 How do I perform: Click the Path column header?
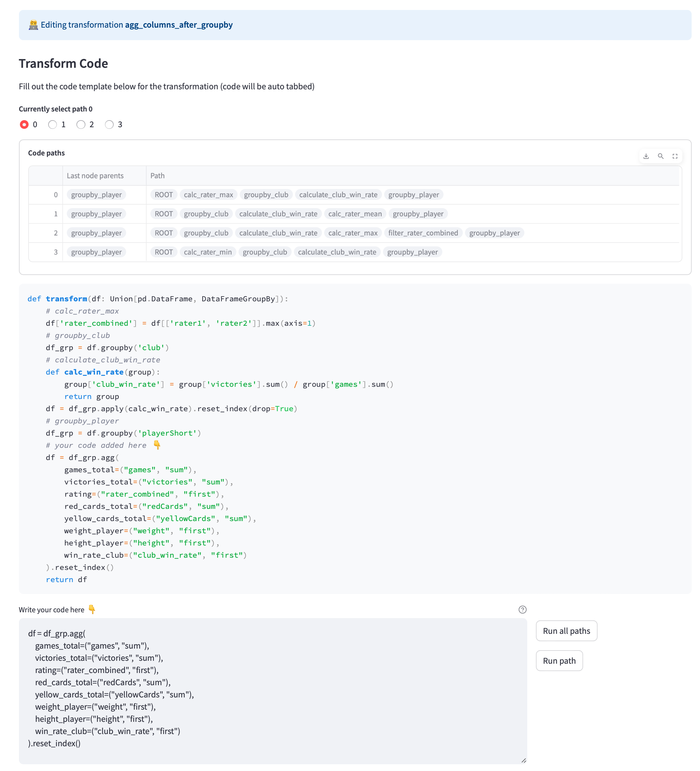(158, 175)
